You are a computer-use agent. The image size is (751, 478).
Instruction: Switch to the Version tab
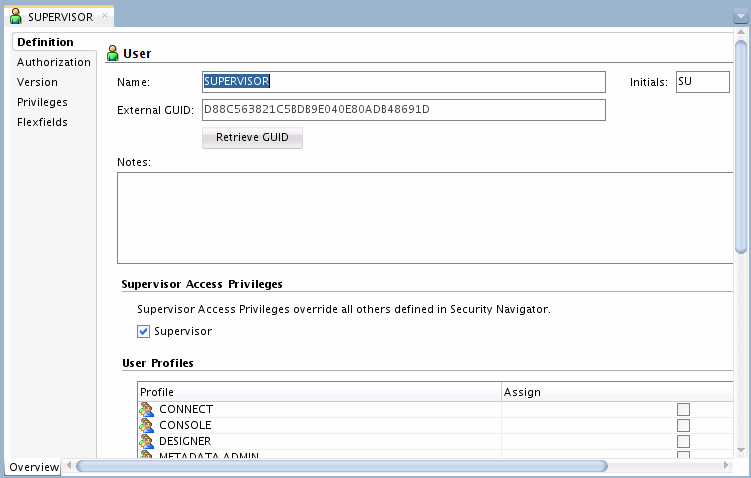37,82
